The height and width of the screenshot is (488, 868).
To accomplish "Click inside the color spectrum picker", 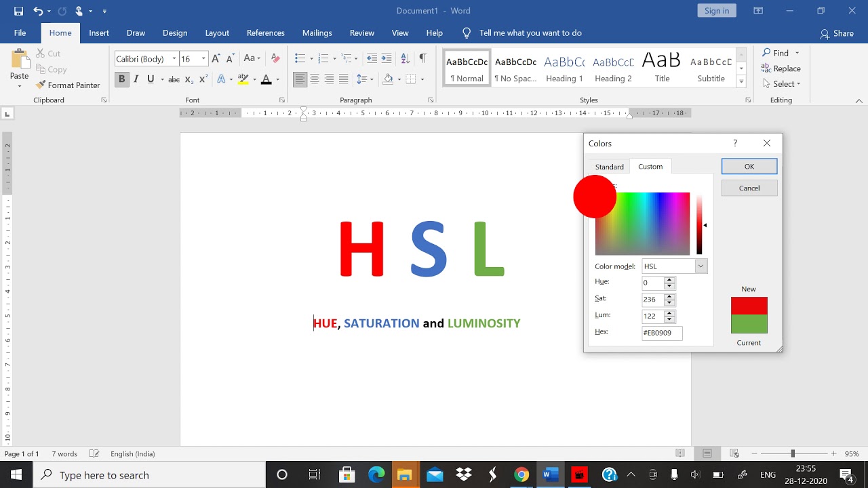I will (642, 224).
